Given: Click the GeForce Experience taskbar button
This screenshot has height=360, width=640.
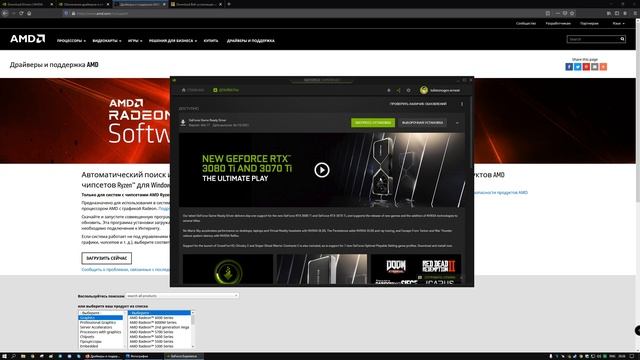Looking at the screenshot, I should point(183,356).
